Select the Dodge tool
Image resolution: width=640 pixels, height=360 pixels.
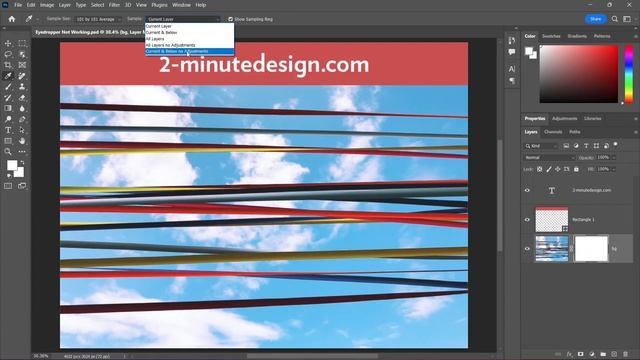pos(8,119)
